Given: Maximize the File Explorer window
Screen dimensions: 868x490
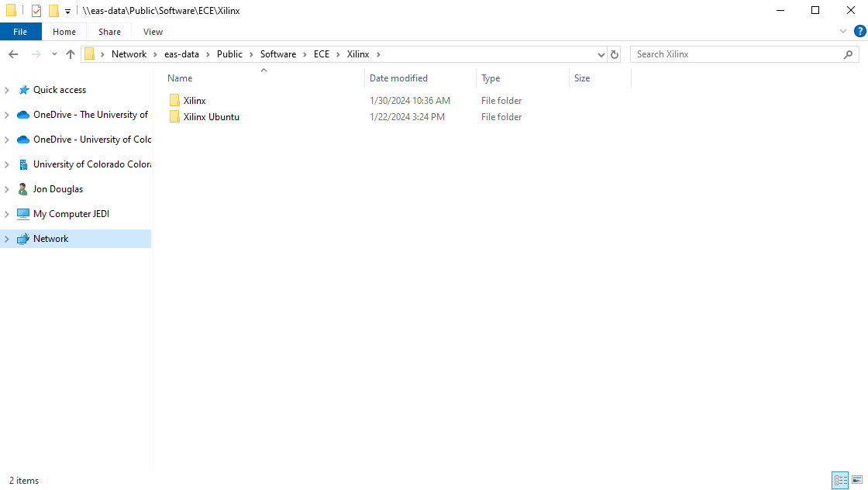Looking at the screenshot, I should 815,11.
